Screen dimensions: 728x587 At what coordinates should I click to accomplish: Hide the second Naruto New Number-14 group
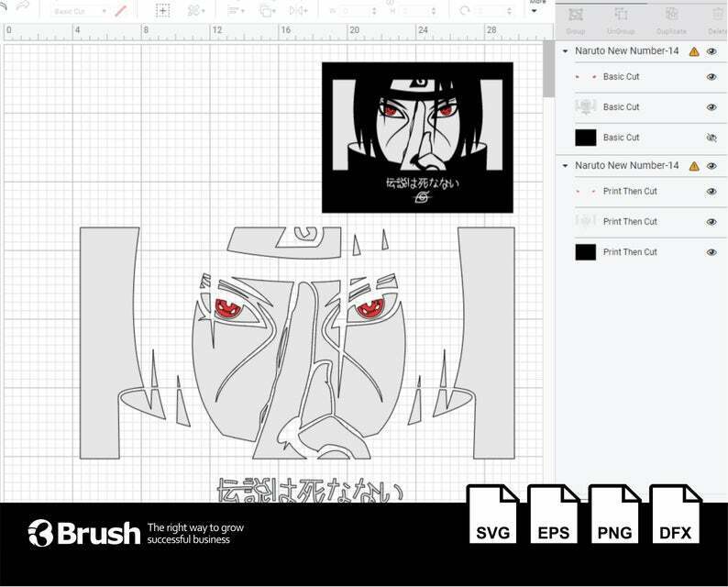(x=711, y=166)
